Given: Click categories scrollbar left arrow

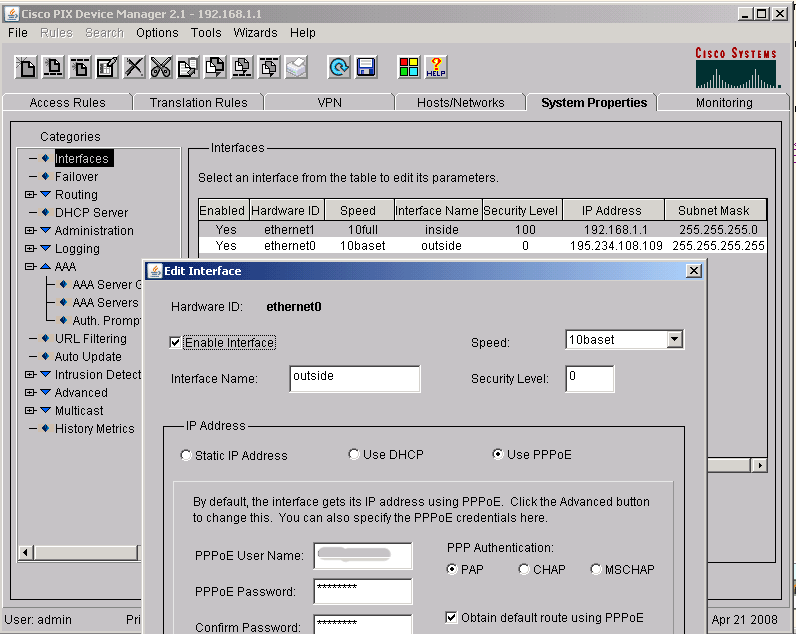Looking at the screenshot, I should (x=25, y=552).
